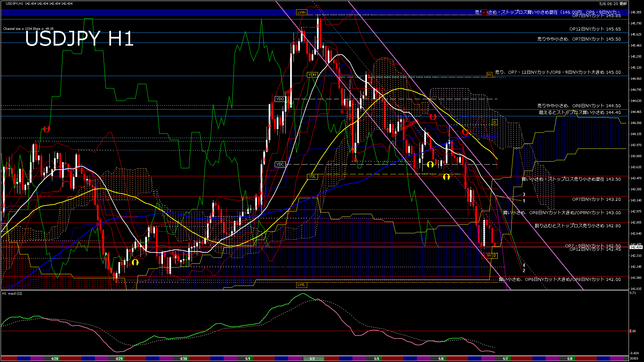Click the USDJPY,H1 chart title text
644x362 pixels.
click(14, 3)
